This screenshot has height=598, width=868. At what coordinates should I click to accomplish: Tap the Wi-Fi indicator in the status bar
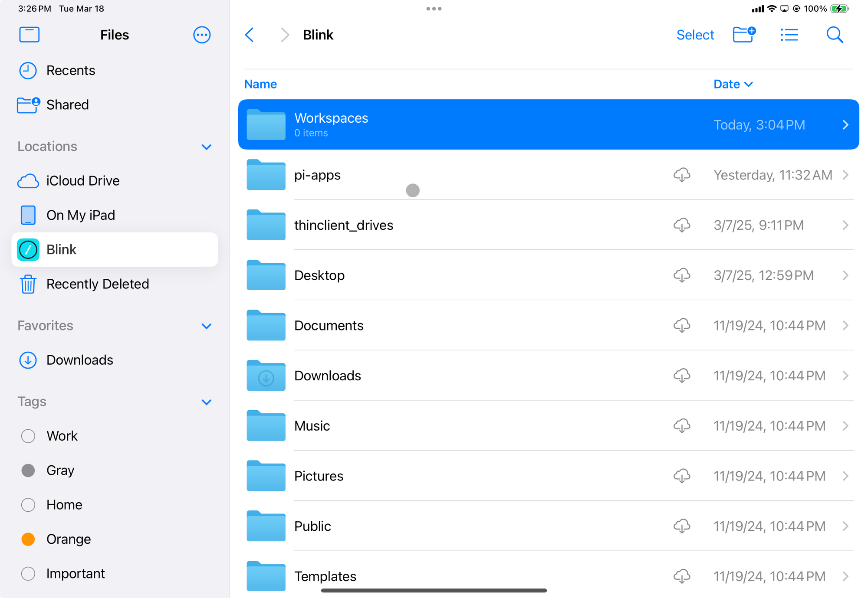click(772, 9)
